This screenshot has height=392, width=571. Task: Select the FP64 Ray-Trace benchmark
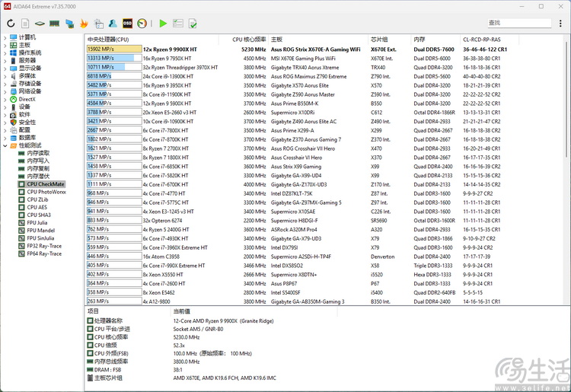click(44, 253)
